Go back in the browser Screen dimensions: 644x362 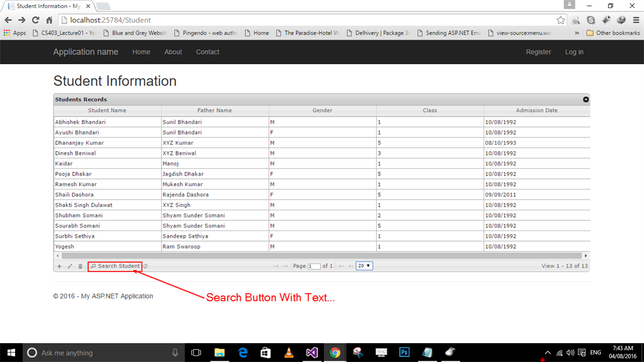click(x=8, y=20)
